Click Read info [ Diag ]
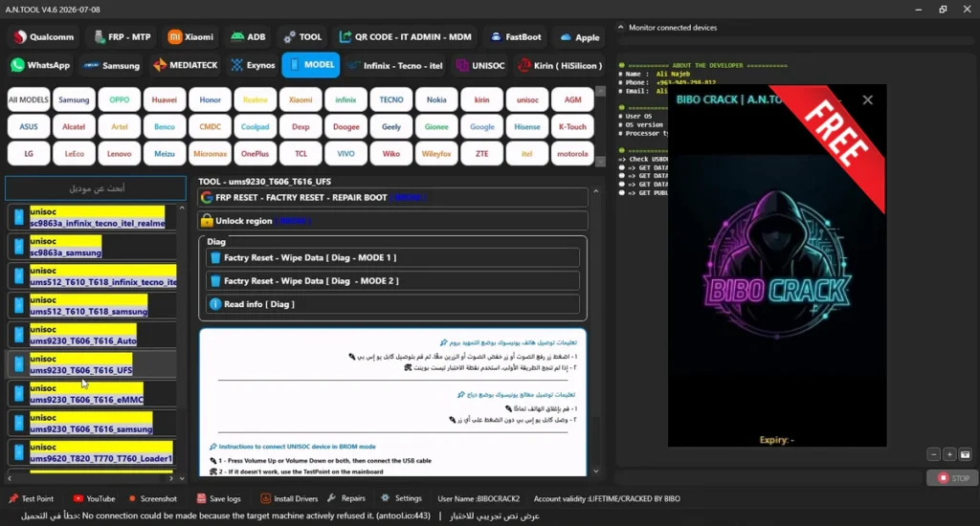Viewport: 980px width, 526px height. click(392, 304)
